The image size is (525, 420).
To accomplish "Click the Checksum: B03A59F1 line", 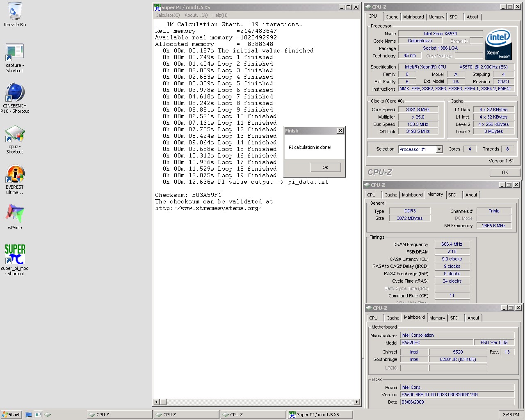I will point(188,195).
